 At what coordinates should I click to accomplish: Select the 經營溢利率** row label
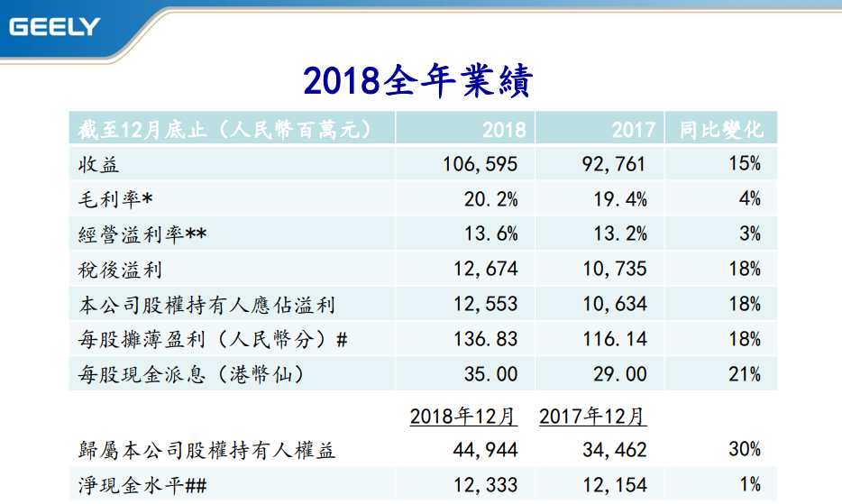[142, 234]
